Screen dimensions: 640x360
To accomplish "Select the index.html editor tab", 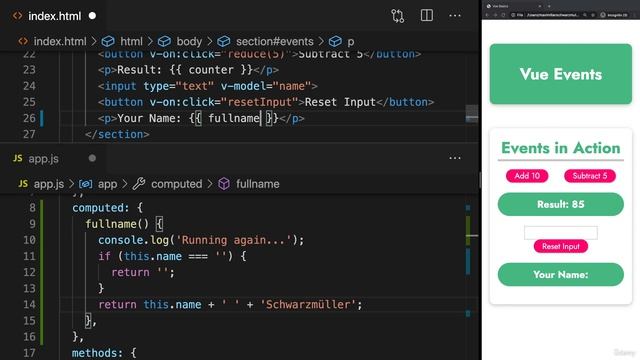I will click(54, 16).
